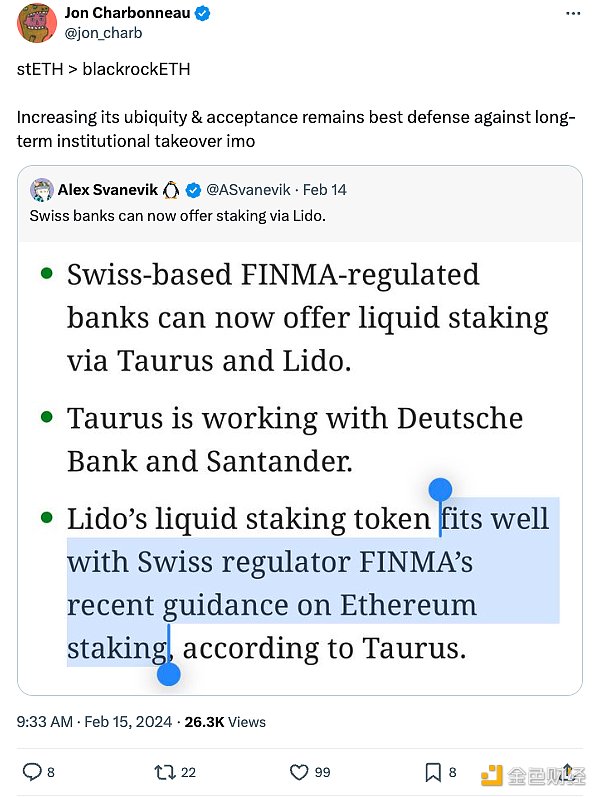Open the quoted tweet image about Swiss banks
This screenshot has height=797, width=597.
300,468
